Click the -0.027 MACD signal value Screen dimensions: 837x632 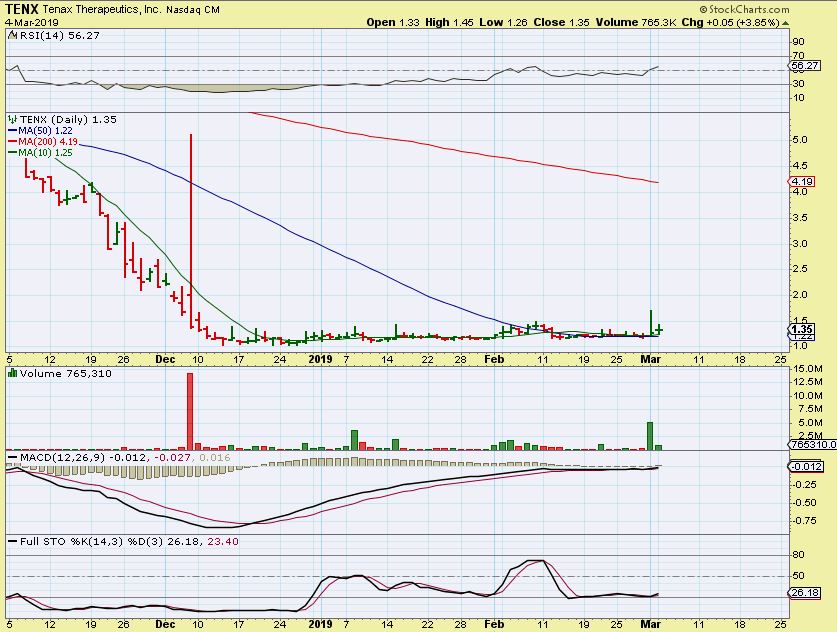click(x=172, y=457)
